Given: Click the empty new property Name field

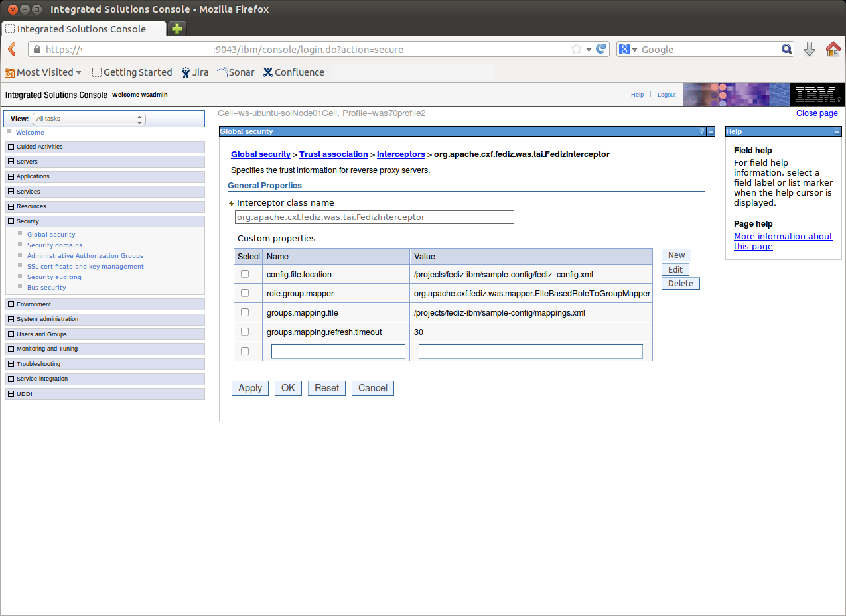Looking at the screenshot, I should tap(338, 351).
